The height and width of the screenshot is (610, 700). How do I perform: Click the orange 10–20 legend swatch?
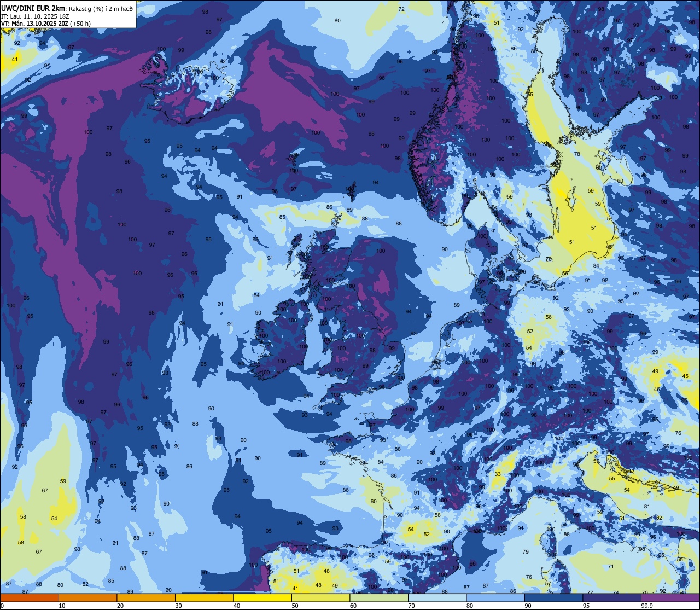tap(87, 597)
